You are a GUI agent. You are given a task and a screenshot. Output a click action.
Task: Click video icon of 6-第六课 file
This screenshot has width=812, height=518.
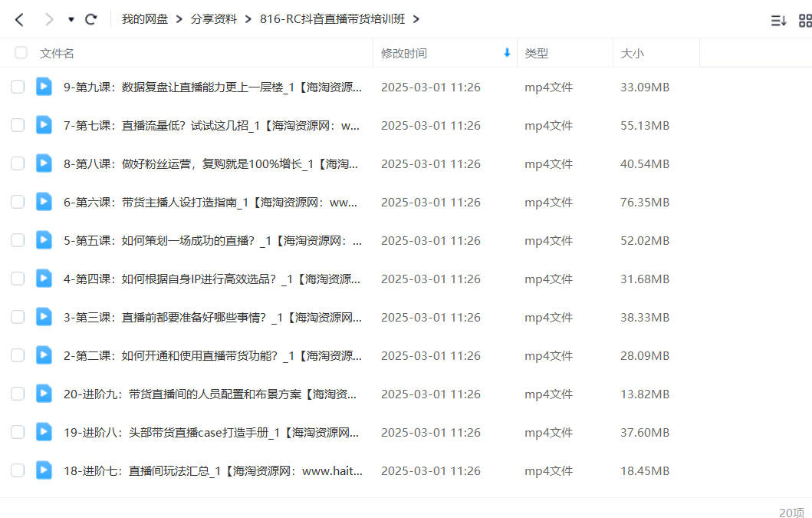(44, 202)
